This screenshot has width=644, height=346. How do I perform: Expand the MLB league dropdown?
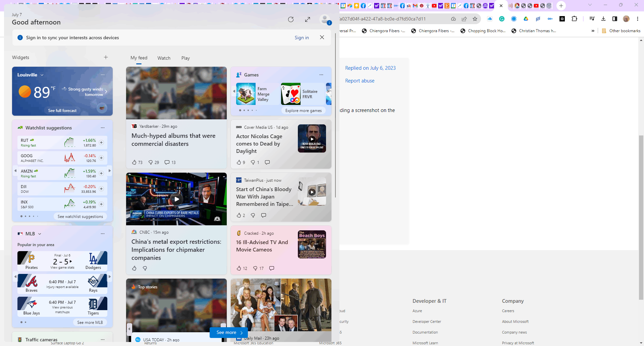coord(40,234)
